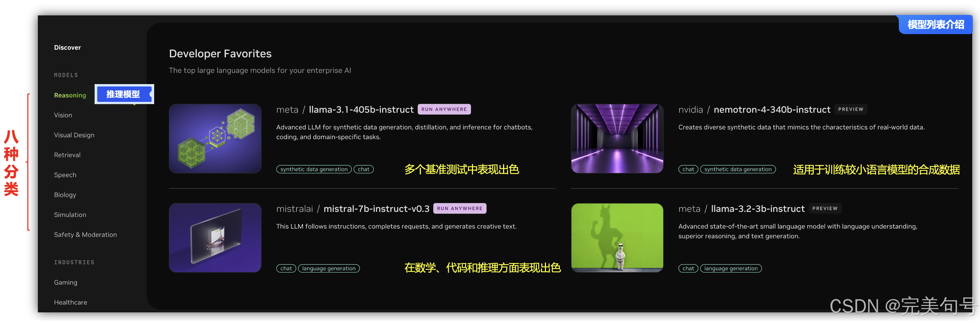
Task: Open the Visual Design category
Action: coord(74,135)
